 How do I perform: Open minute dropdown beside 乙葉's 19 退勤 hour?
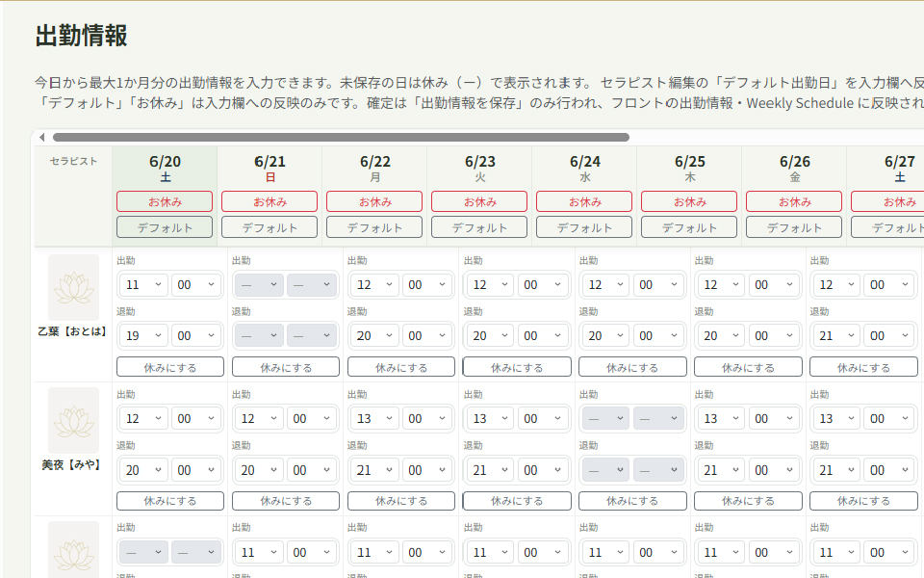196,335
